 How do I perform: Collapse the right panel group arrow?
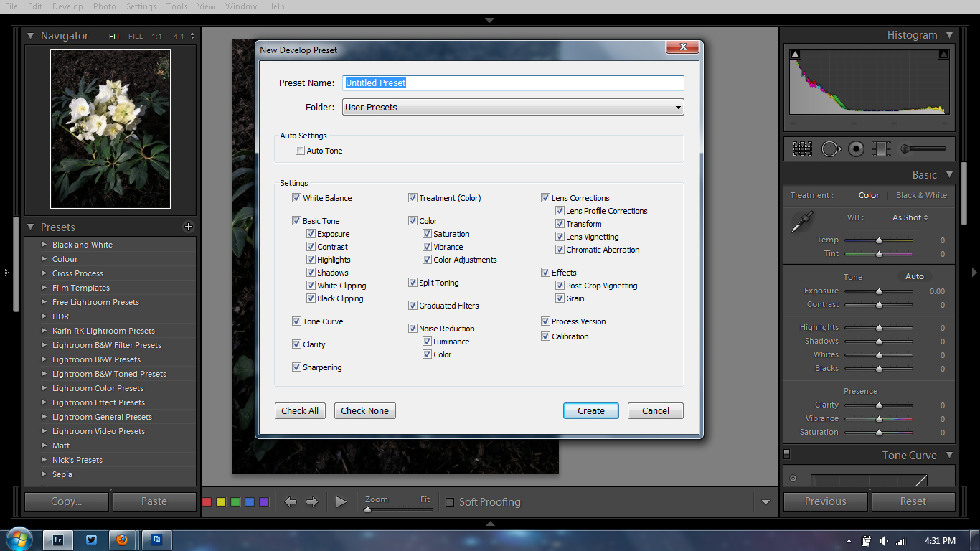(974, 272)
